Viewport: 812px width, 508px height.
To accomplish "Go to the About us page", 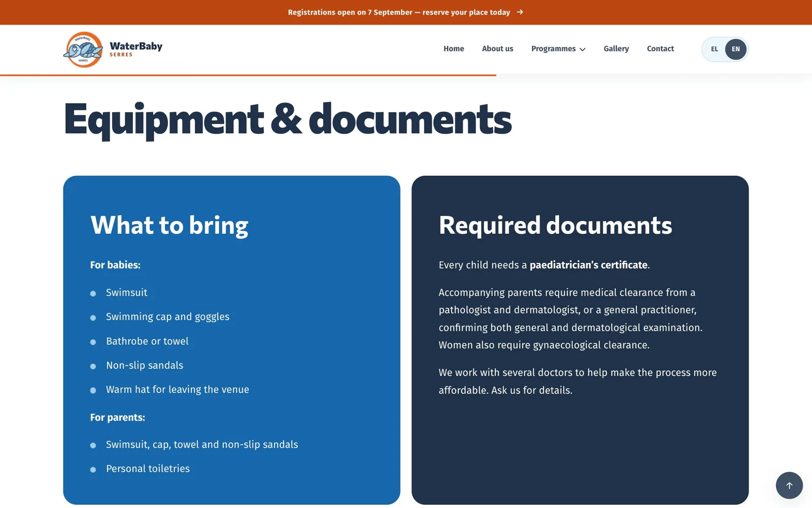I will pyautogui.click(x=497, y=49).
